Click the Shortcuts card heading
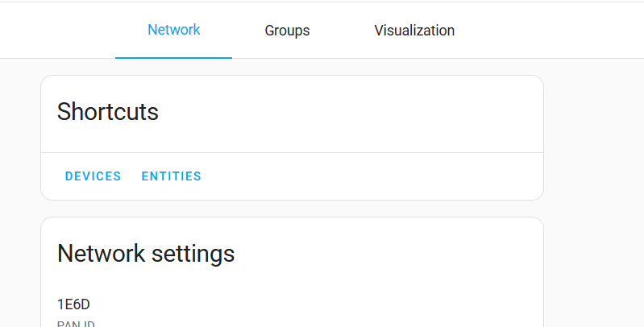644x327 pixels. tap(108, 112)
